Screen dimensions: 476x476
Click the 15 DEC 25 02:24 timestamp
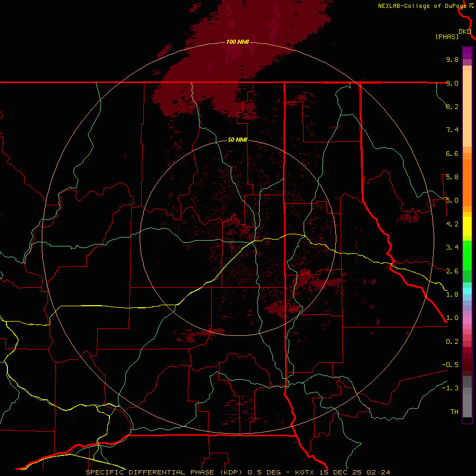(354, 472)
